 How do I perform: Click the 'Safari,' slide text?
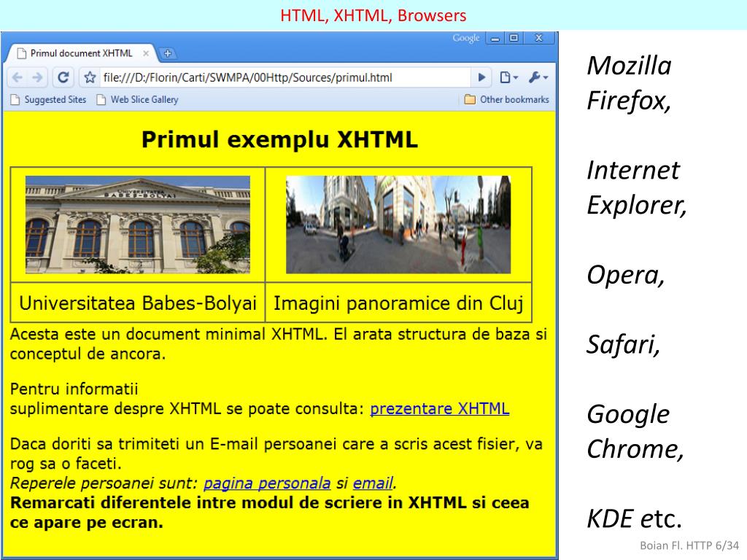pos(624,344)
